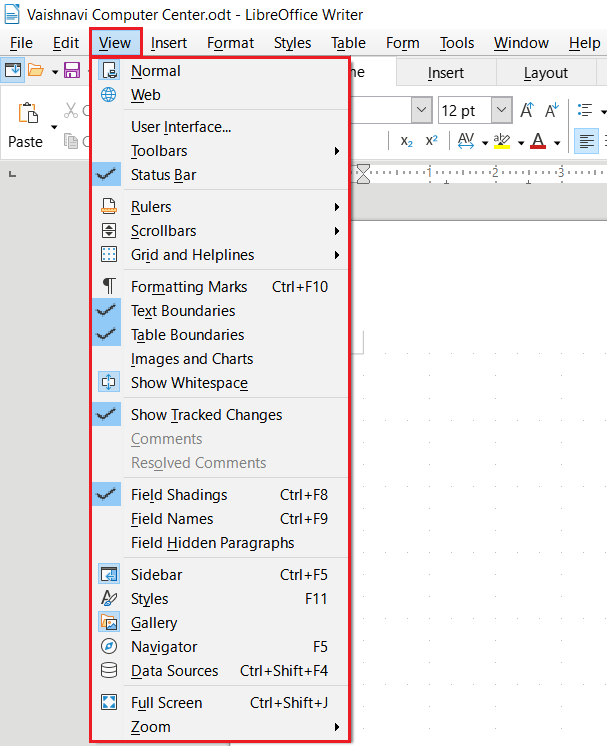This screenshot has height=746, width=607.
Task: Click the red font color button
Action: point(538,141)
